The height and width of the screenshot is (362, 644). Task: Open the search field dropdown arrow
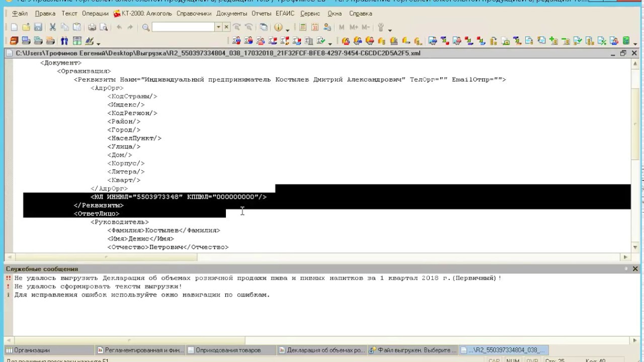218,27
